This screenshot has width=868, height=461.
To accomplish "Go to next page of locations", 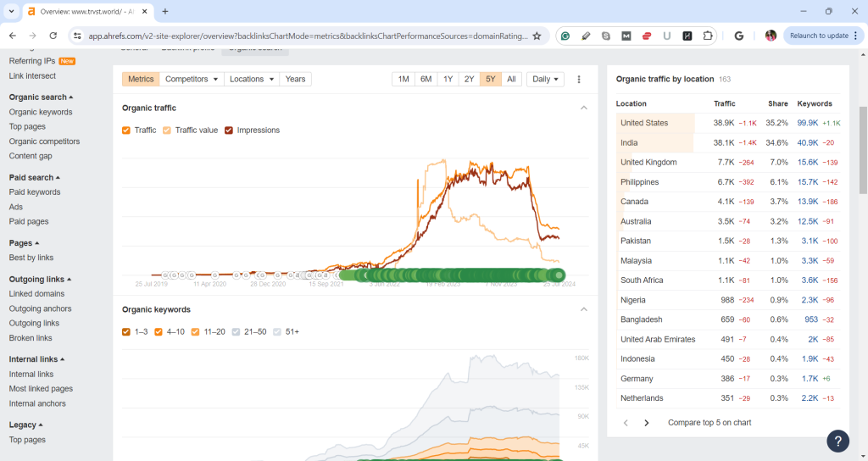I will [x=647, y=423].
